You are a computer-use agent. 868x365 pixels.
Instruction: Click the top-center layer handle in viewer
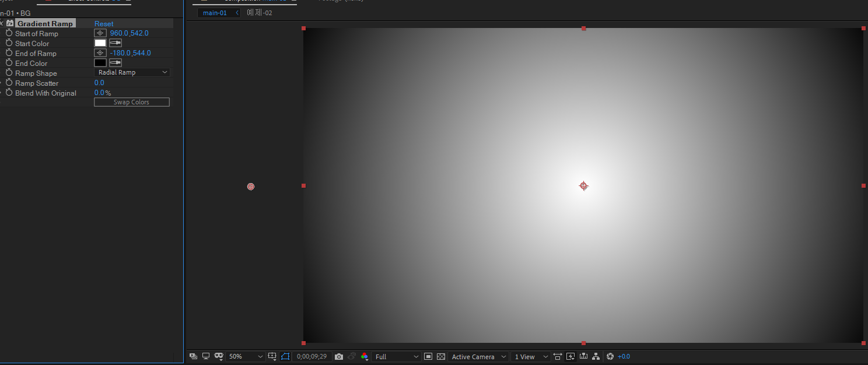(x=583, y=28)
